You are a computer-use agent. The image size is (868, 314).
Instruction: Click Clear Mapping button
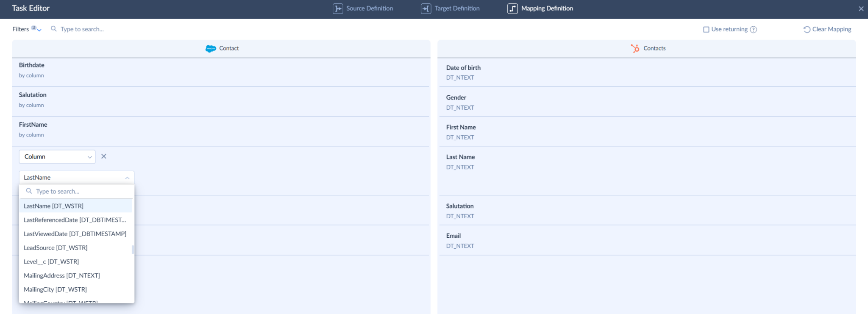(827, 29)
